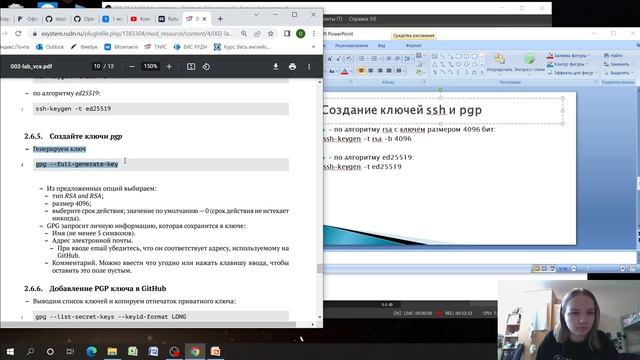Open Windows taskbar search
The height and width of the screenshot is (360, 640).
tap(30, 351)
